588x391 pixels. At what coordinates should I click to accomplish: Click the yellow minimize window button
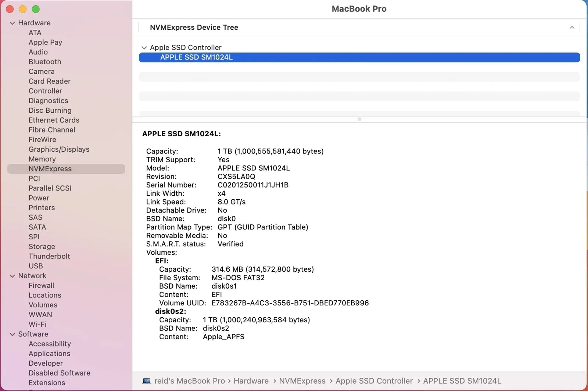pyautogui.click(x=23, y=9)
